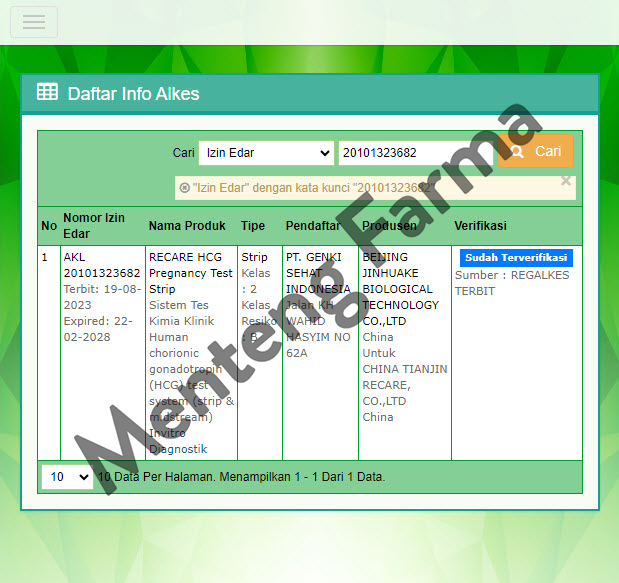Open the 10 rows per page dropdown
Viewport: 619px width, 583px height.
(68, 477)
